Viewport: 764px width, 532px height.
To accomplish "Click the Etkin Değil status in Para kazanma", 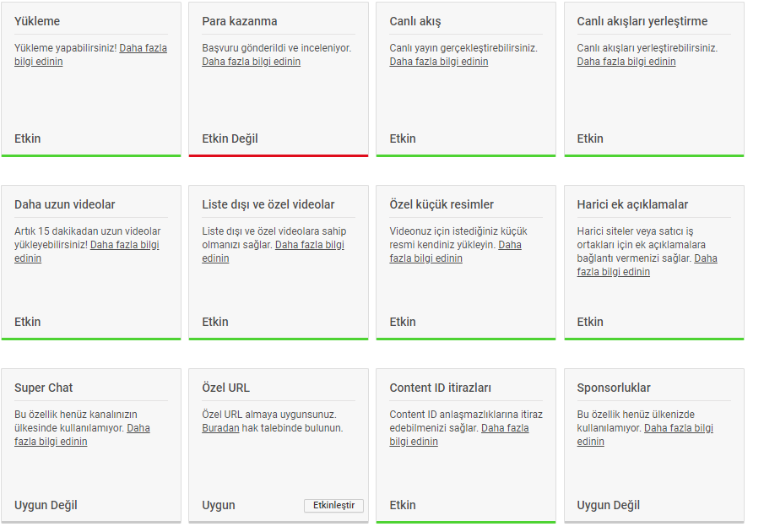I will click(x=230, y=138).
